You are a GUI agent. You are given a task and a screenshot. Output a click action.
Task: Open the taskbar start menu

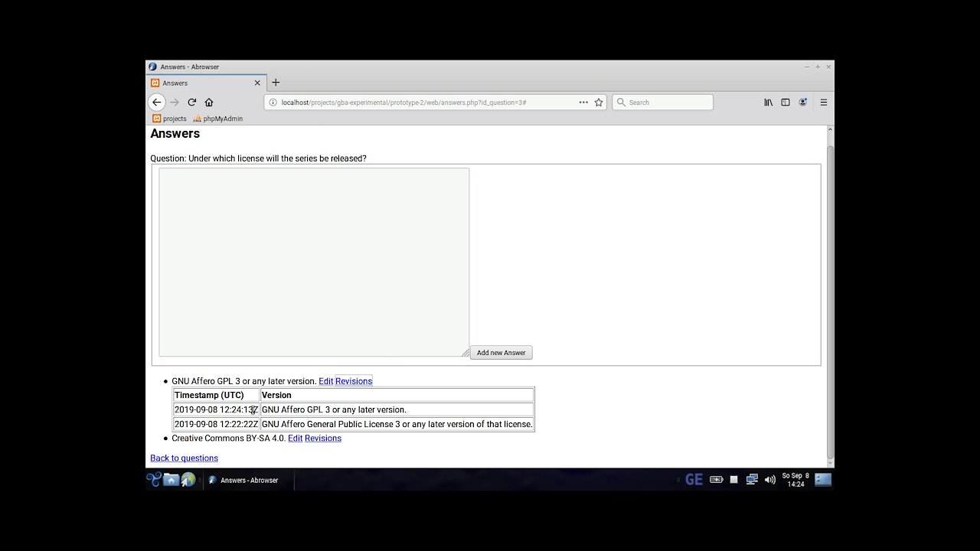(154, 480)
